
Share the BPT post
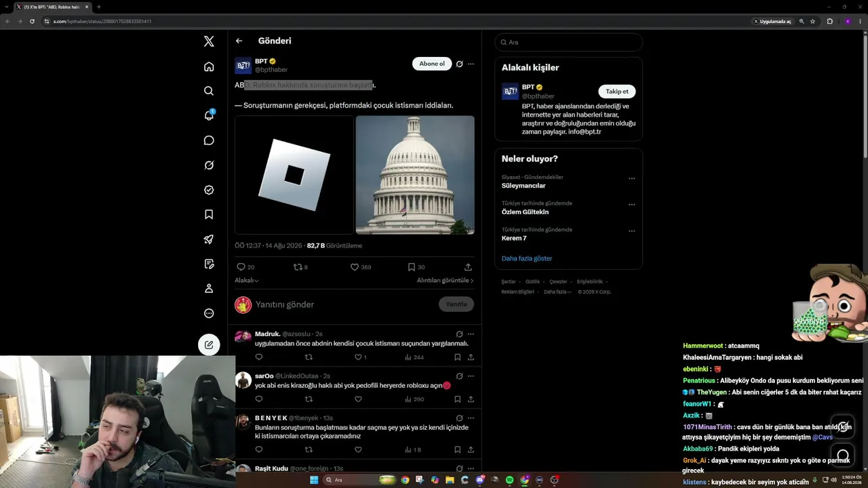(468, 267)
